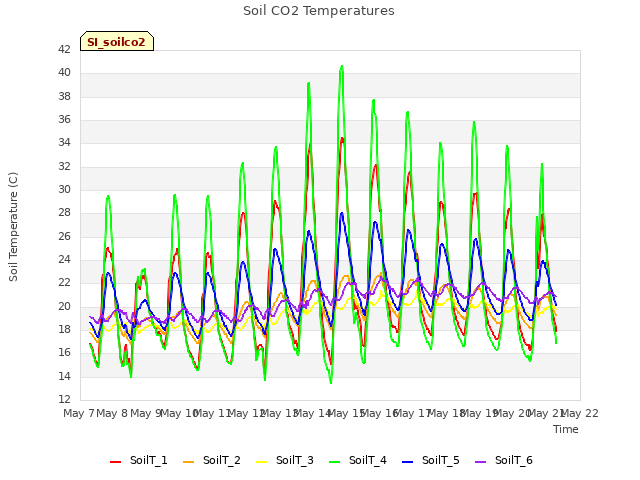Click the 16 y-axis tick label
Screen dimensions: 640x480
click(x=64, y=353)
